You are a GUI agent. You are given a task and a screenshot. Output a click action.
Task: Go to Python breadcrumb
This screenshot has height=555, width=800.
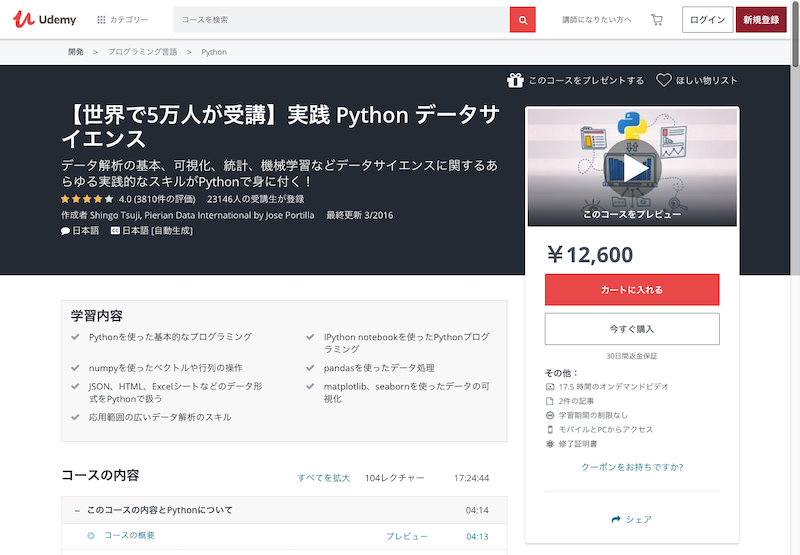coord(214,52)
